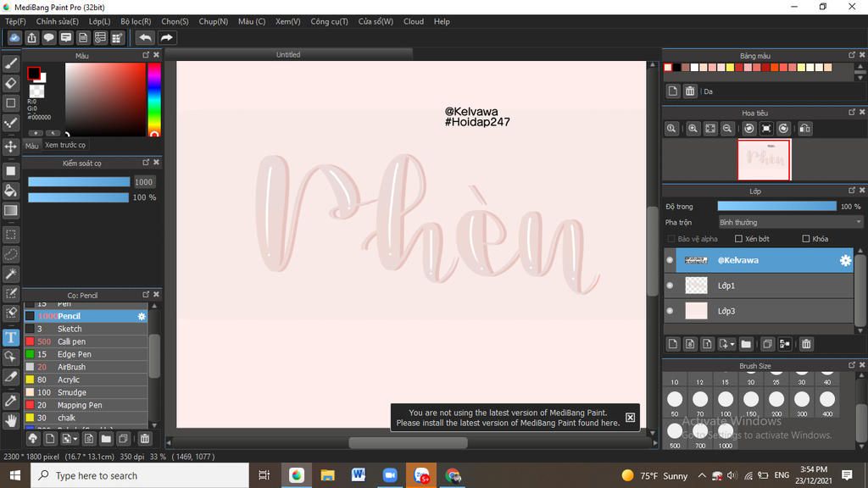The width and height of the screenshot is (868, 488).
Task: Adjust the brush opacity 100 % slider
Action: 79,197
